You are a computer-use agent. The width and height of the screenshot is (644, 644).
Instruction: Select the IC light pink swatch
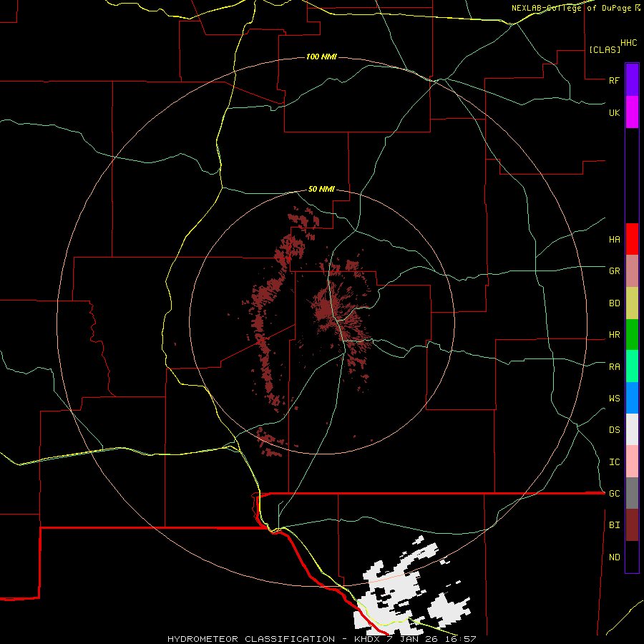pos(632,462)
